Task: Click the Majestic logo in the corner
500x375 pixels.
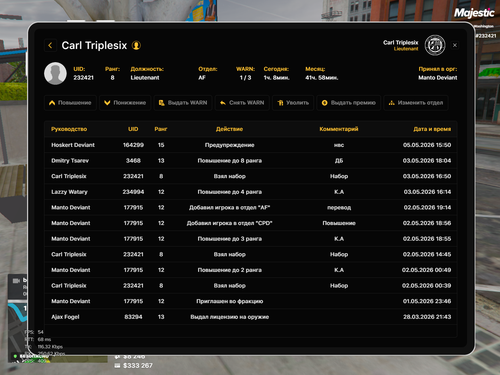Action: click(474, 13)
